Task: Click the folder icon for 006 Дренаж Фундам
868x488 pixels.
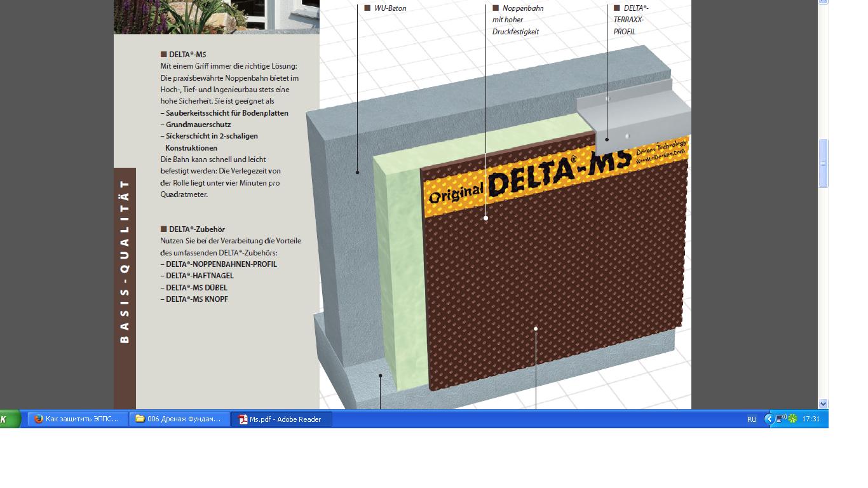Action: point(140,419)
